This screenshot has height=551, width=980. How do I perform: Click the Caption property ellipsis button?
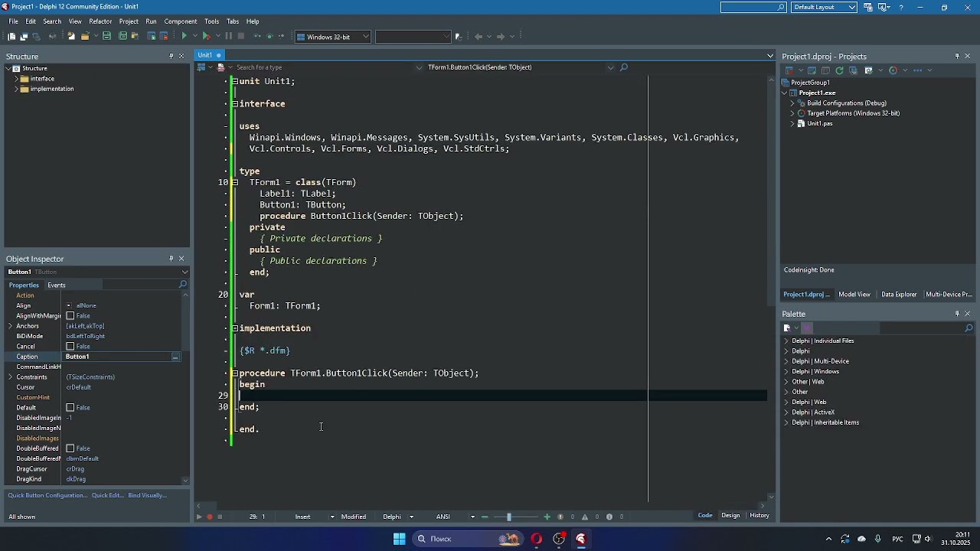[x=175, y=357]
